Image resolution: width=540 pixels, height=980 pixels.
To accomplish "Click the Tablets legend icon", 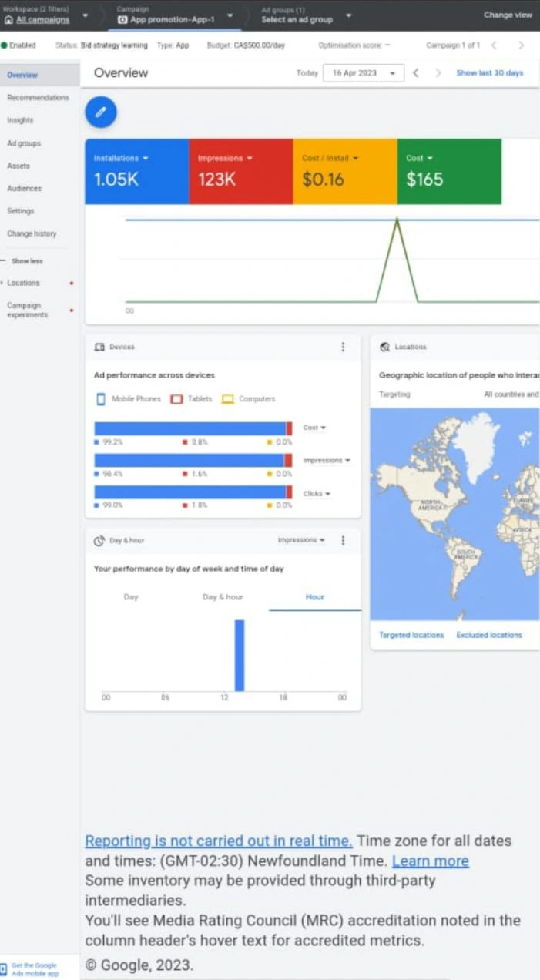I will tap(176, 399).
